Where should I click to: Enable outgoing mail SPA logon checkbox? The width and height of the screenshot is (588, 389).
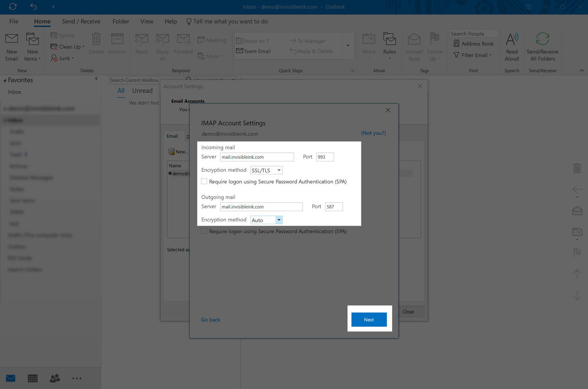tap(204, 231)
